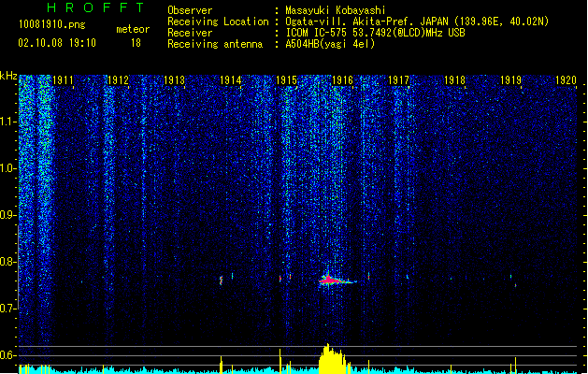Screen dimensions: 588x374
Task: Click the 1920 time marker
Action: pos(566,80)
